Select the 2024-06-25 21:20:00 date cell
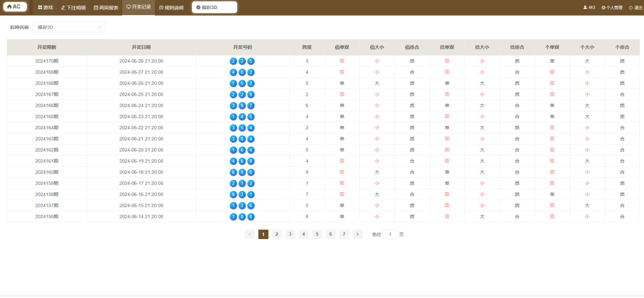The height and width of the screenshot is (298, 644). (141, 94)
